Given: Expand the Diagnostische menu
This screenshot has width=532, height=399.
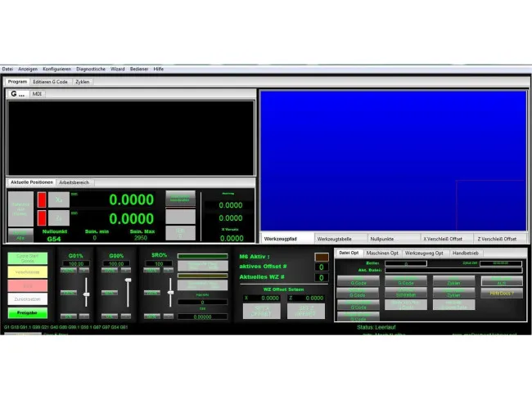Looking at the screenshot, I should point(90,69).
